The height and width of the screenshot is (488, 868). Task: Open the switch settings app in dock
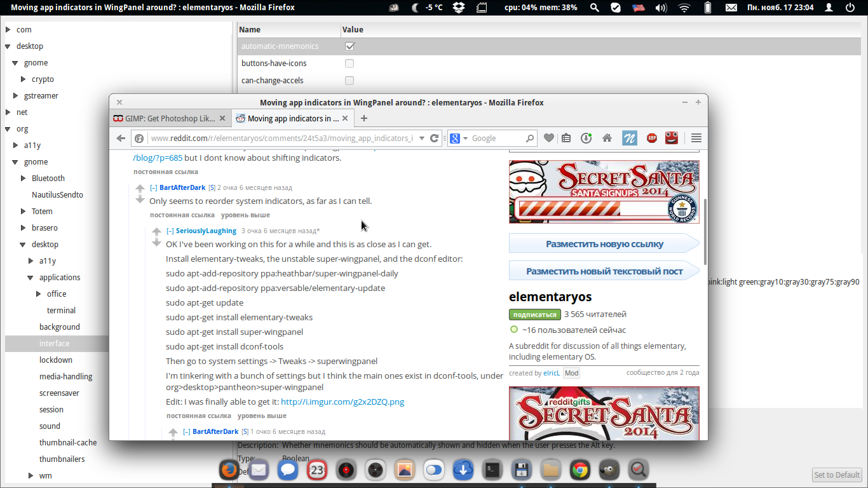[434, 470]
